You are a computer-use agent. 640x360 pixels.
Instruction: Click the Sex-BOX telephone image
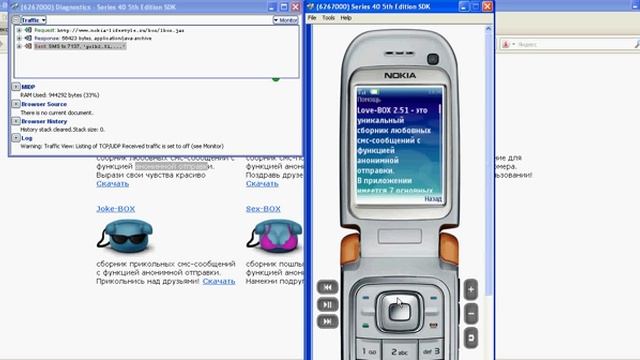274,236
